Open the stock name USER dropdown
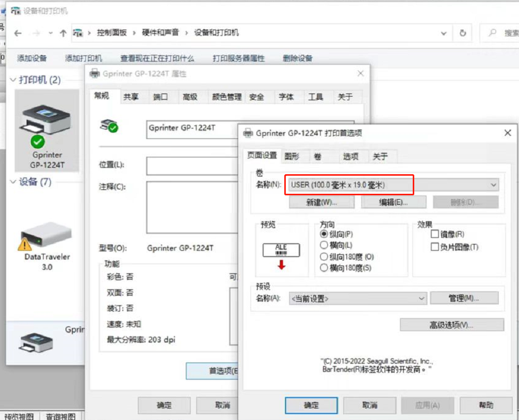 pyautogui.click(x=393, y=185)
